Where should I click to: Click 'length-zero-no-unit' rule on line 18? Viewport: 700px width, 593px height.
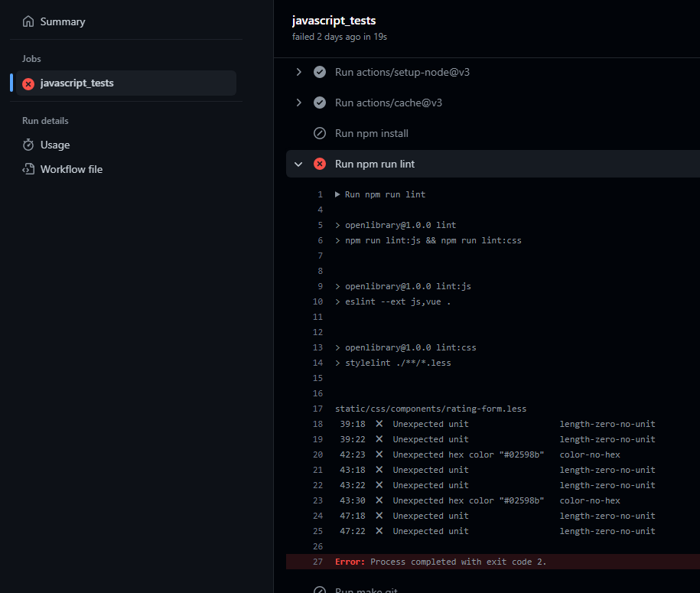(607, 424)
